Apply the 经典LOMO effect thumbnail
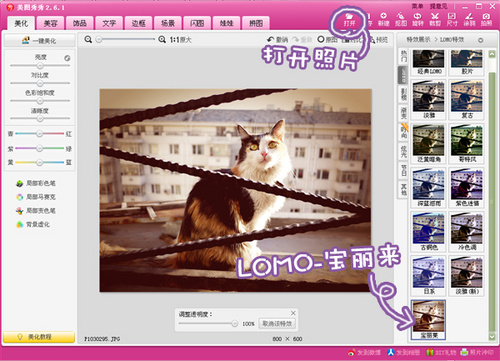Viewport: 500px width, 361px height. 429,62
